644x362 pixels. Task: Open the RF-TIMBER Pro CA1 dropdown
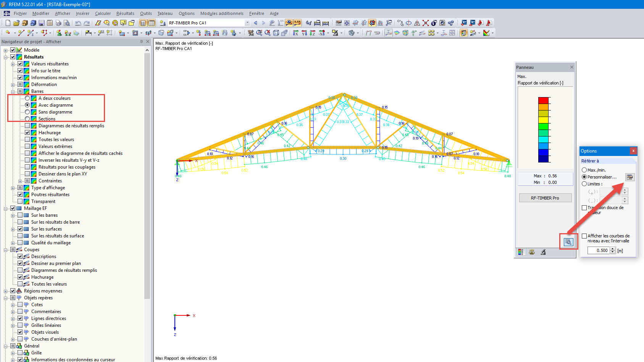pyautogui.click(x=247, y=23)
